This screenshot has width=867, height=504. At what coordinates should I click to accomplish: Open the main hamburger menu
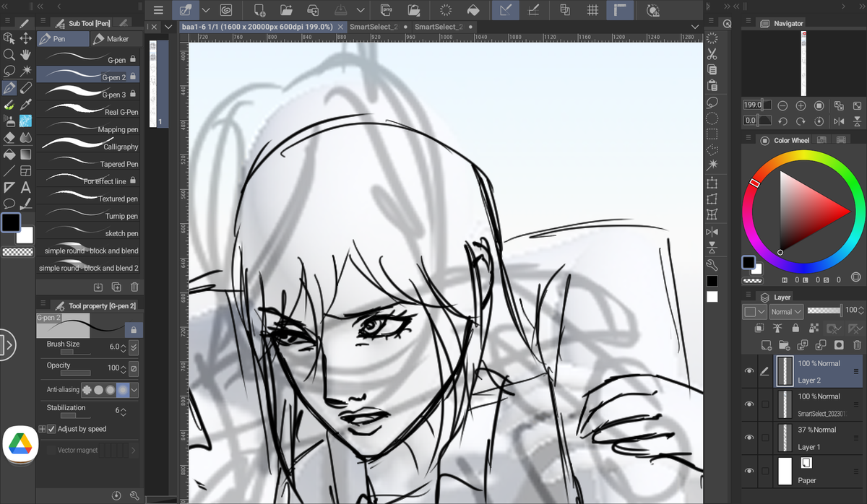click(x=158, y=11)
